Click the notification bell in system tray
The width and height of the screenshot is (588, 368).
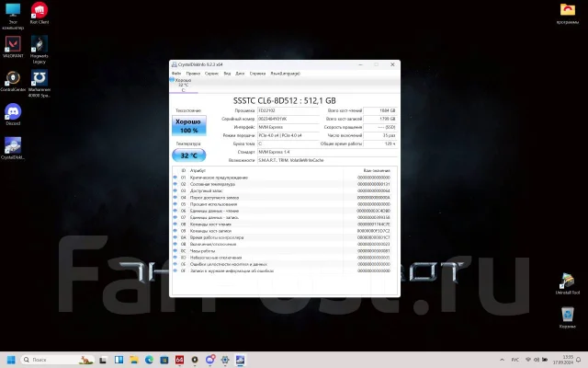pos(578,360)
